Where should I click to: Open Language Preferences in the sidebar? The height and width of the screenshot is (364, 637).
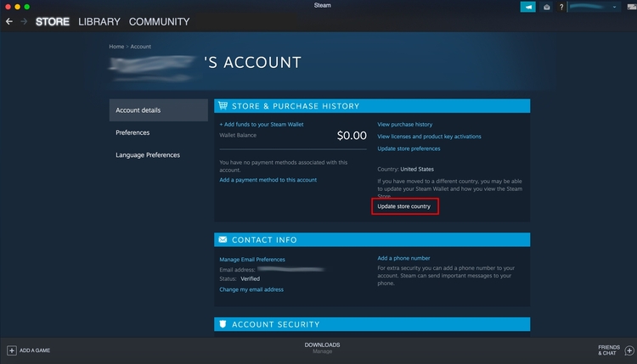click(x=148, y=154)
